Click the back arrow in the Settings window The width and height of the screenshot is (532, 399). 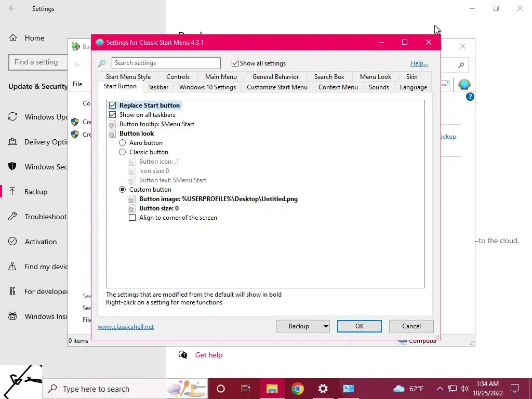(x=12, y=8)
